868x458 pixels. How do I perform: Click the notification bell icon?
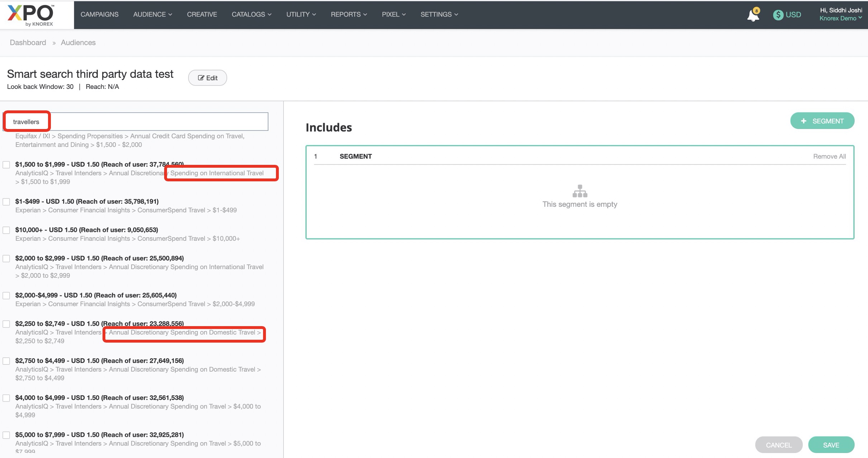point(753,15)
